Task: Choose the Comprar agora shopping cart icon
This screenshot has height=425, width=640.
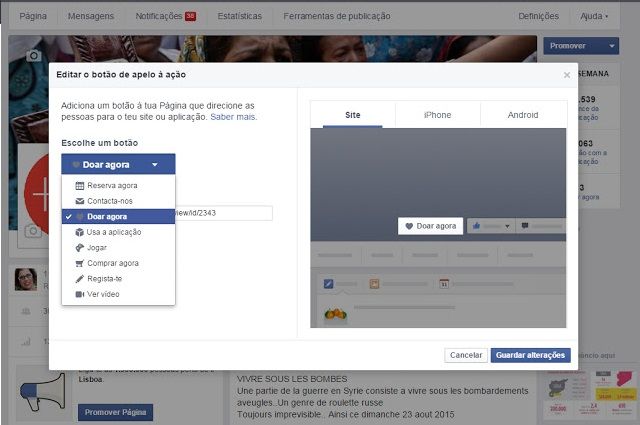Action: point(80,263)
